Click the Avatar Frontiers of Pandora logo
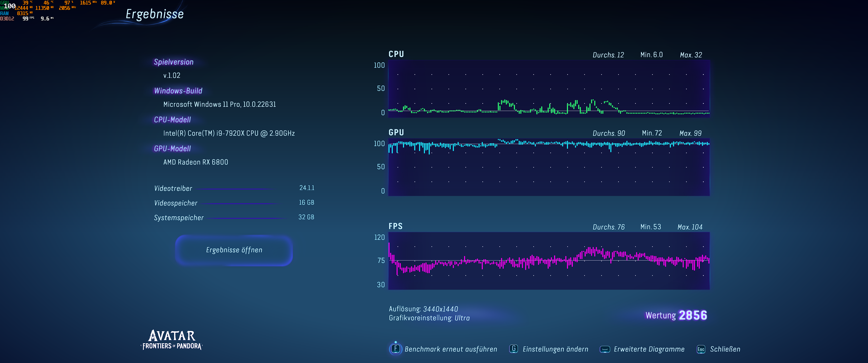 click(172, 340)
